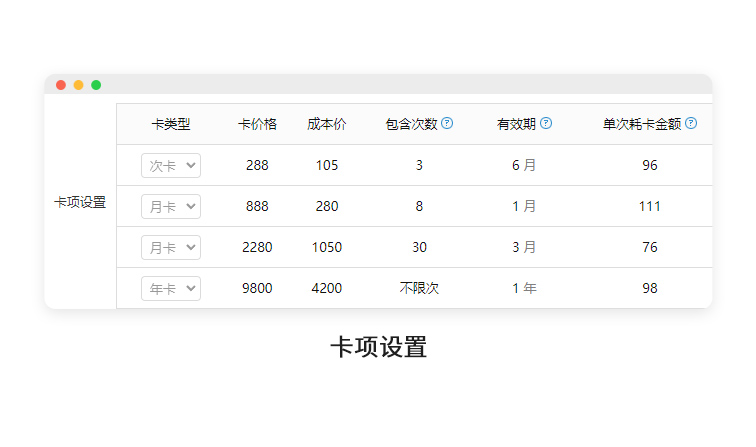Click included count 30

419,247
